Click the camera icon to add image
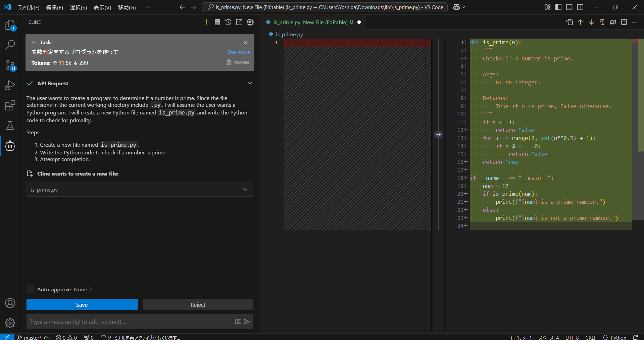 click(238, 322)
